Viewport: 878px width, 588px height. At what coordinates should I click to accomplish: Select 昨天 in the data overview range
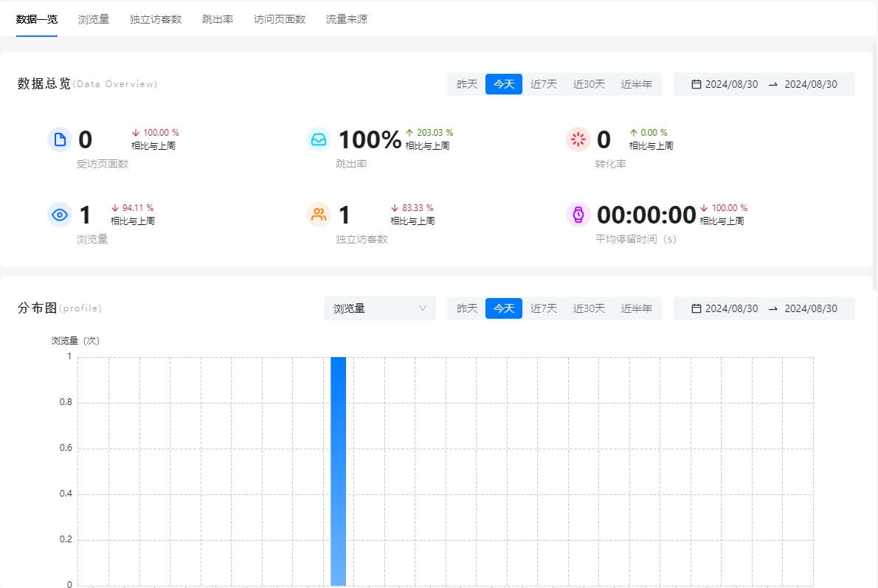click(x=467, y=84)
